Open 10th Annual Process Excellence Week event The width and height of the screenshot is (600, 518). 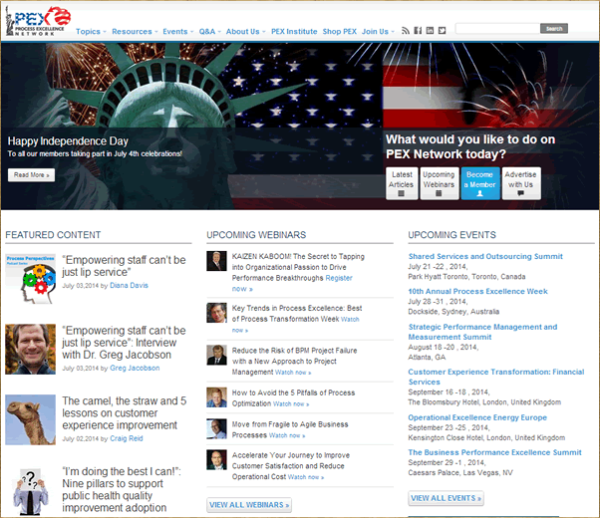tap(478, 292)
